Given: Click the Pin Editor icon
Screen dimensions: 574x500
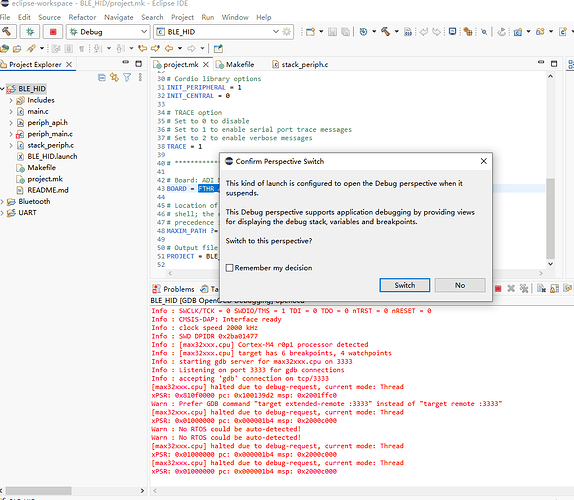Looking at the screenshot, I should pyautogui.click(x=218, y=48).
